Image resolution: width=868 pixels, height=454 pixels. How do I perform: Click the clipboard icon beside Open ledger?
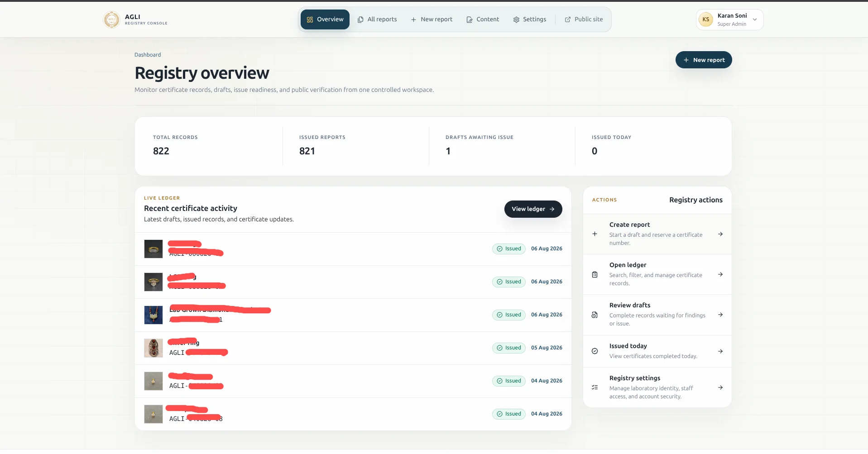click(x=595, y=275)
